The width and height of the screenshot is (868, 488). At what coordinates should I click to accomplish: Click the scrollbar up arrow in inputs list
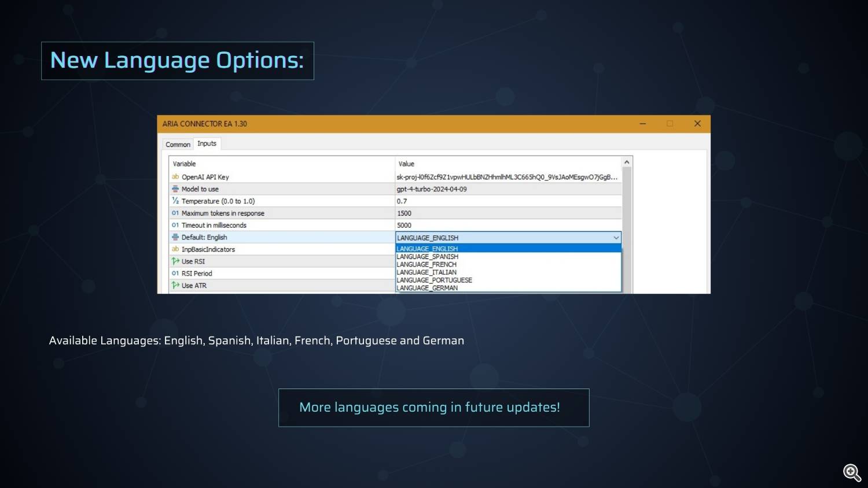click(x=627, y=162)
